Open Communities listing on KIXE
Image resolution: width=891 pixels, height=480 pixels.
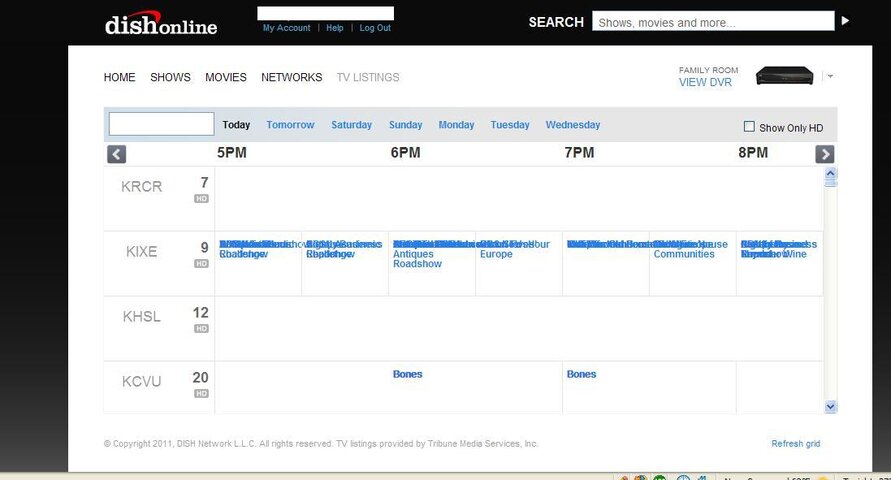coord(684,254)
